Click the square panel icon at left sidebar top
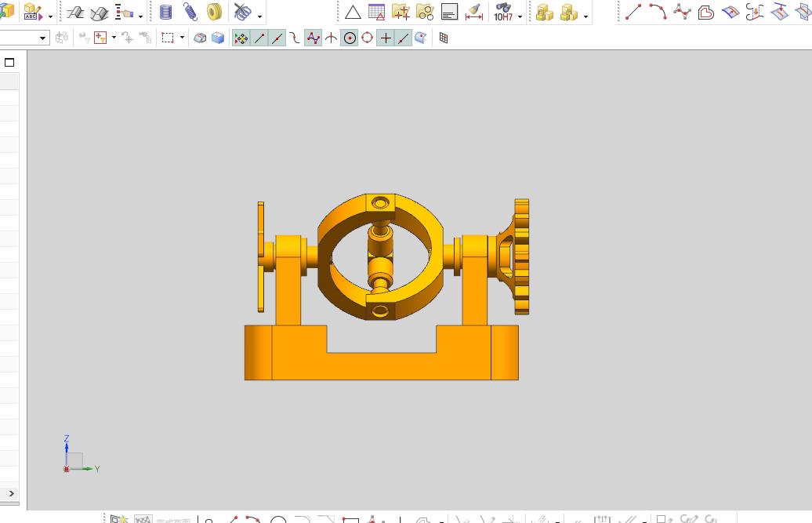This screenshot has width=812, height=523. click(x=9, y=63)
